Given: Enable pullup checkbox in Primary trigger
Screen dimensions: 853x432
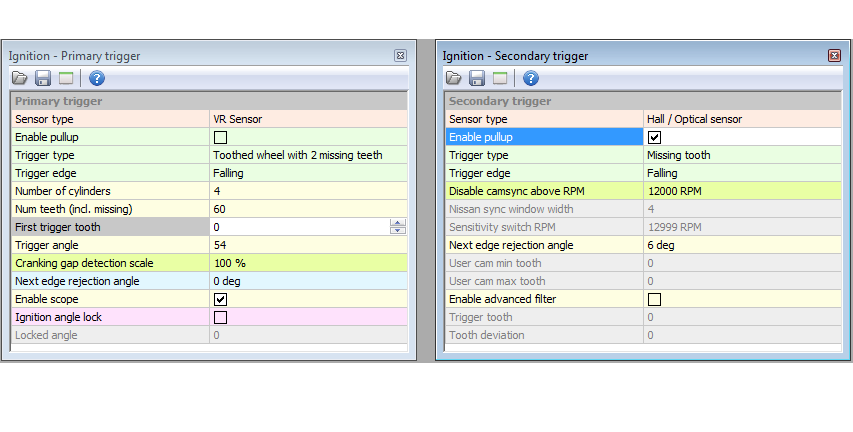Looking at the screenshot, I should (x=220, y=137).
